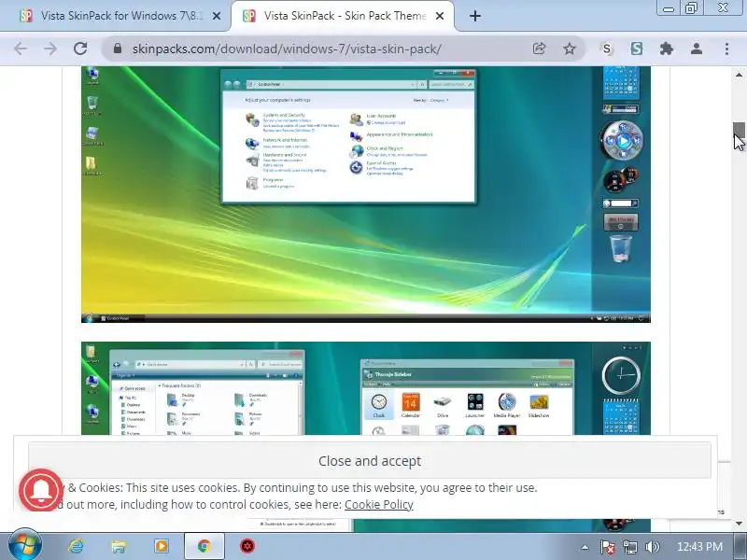The height and width of the screenshot is (560, 747).
Task: Go forward to next page
Action: coord(50,49)
